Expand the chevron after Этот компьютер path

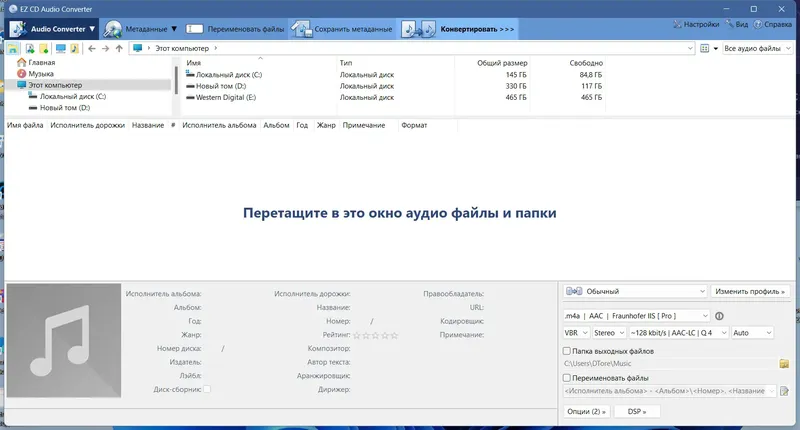pyautogui.click(x=216, y=48)
